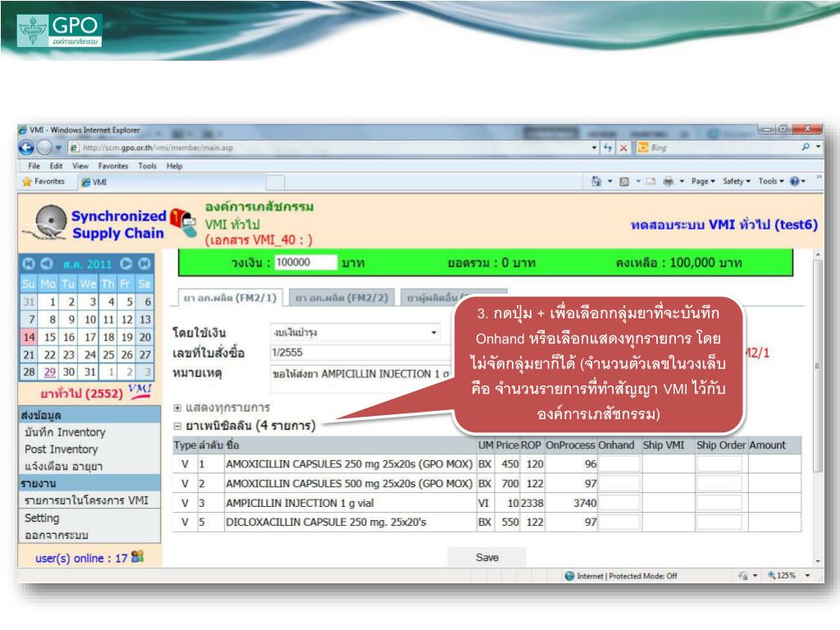
Task: Expand แสดงทุกรายการ with the plus icon
Action: click(x=177, y=408)
